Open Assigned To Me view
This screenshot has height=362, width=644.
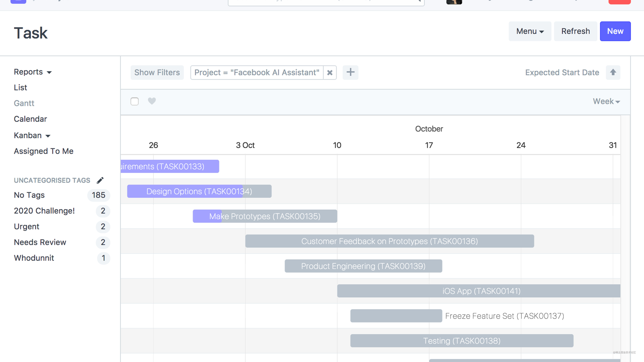point(43,151)
